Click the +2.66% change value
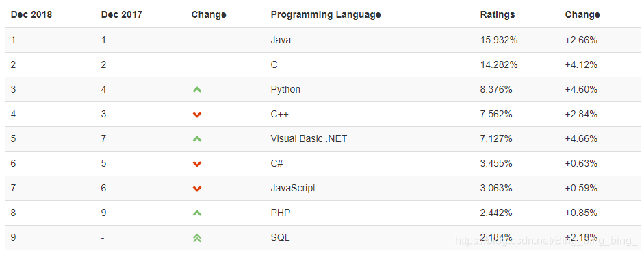 tap(581, 40)
